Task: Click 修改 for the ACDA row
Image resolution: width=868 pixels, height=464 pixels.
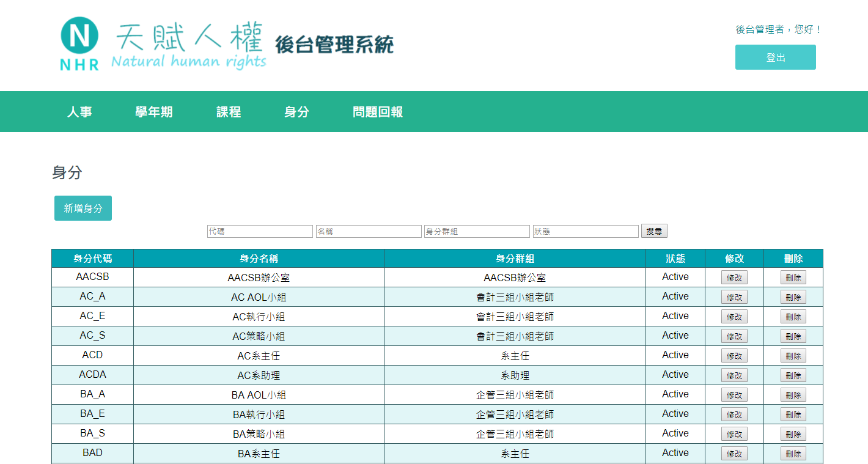Action: [x=734, y=375]
